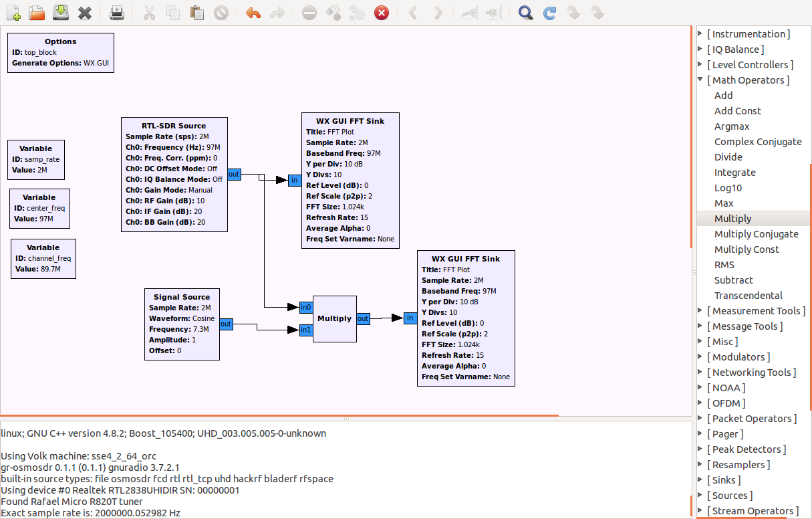
Task: Cut the selected block (scissors)
Action: [x=149, y=13]
